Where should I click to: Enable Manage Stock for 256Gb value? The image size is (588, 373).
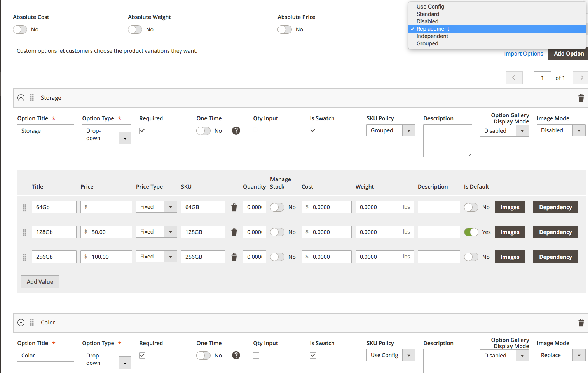[277, 257]
